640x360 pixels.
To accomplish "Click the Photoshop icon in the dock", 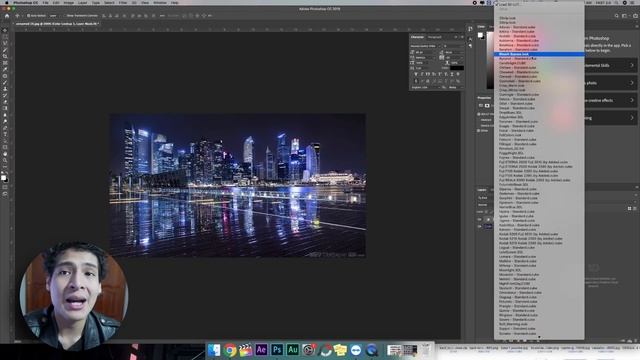I will click(x=277, y=350).
